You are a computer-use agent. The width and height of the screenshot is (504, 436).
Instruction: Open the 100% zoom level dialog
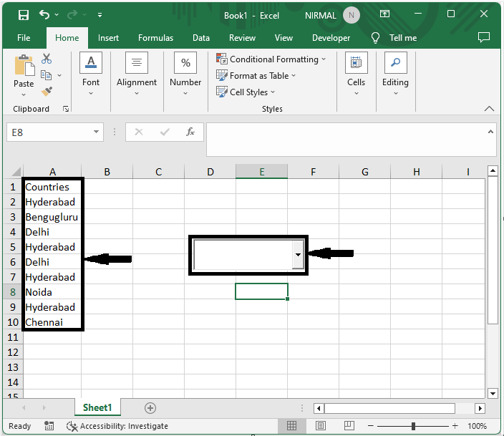pyautogui.click(x=477, y=426)
